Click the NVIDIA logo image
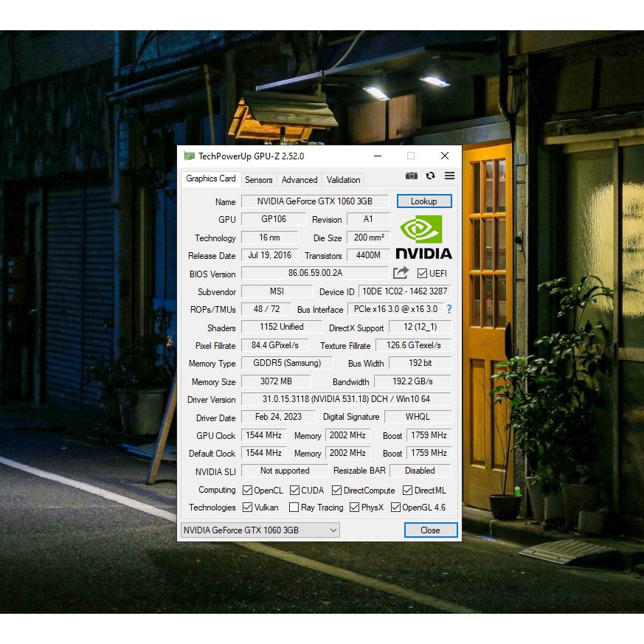Image resolution: width=644 pixels, height=644 pixels. point(424,238)
